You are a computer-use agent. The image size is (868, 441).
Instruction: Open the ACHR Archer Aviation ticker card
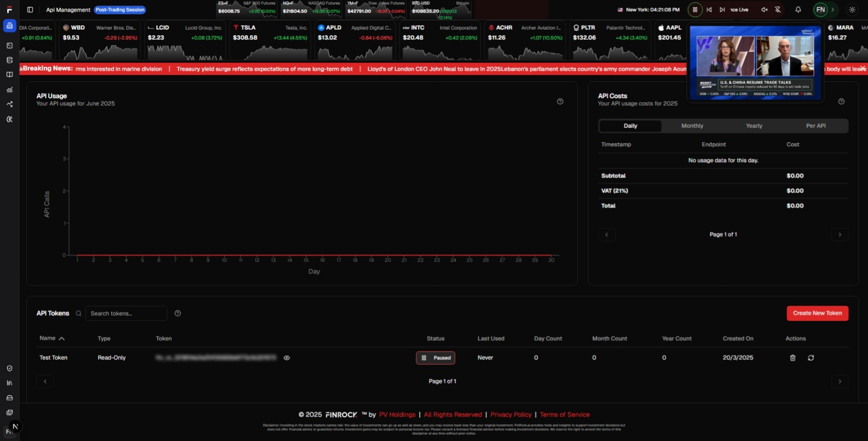coord(525,41)
